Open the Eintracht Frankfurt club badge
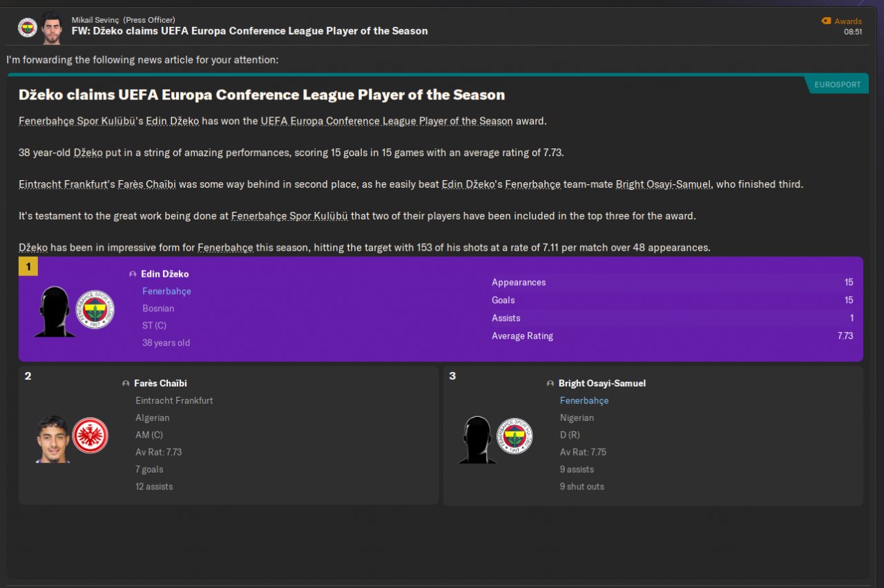 pos(90,435)
